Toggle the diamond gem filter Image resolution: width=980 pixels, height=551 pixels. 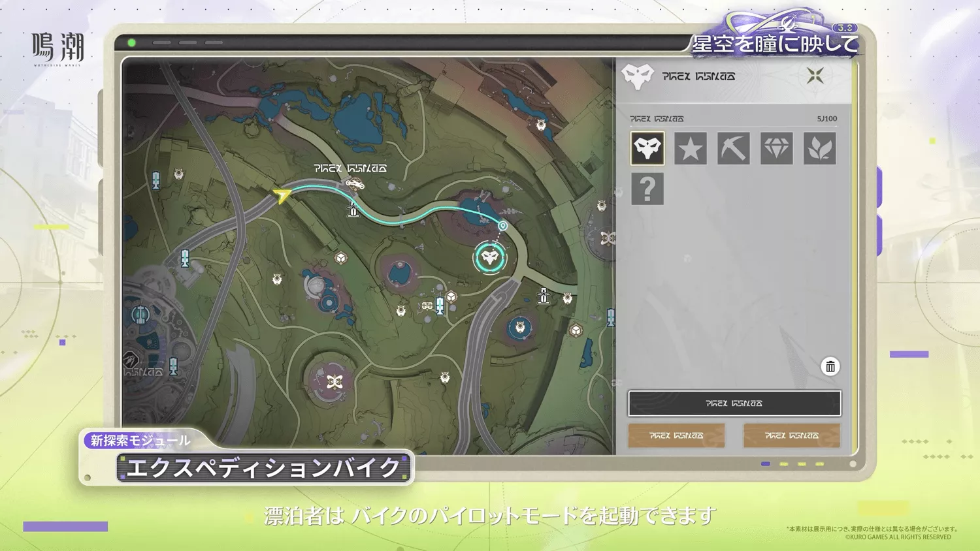tap(776, 148)
